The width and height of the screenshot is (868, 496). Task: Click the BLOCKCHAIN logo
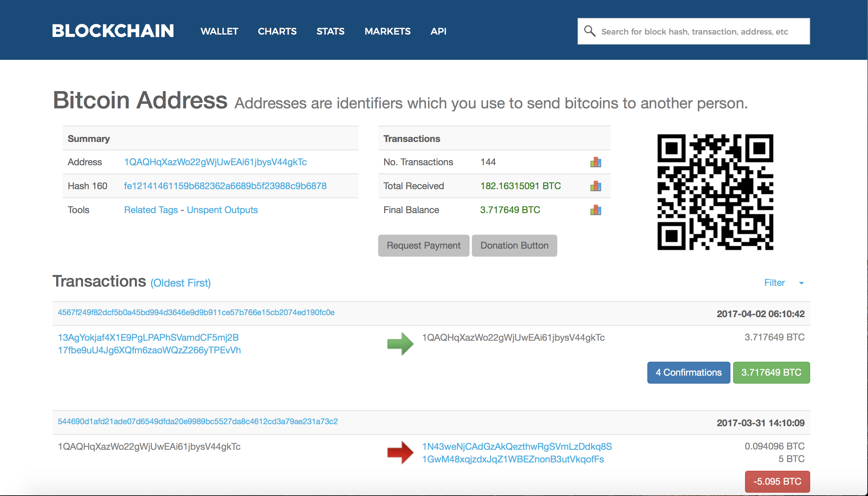(x=113, y=31)
